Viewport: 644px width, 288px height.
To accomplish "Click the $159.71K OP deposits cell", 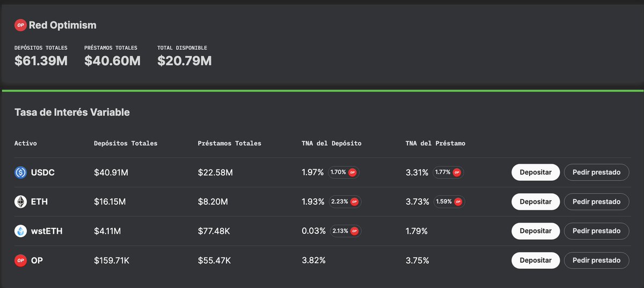I will click(x=112, y=260).
